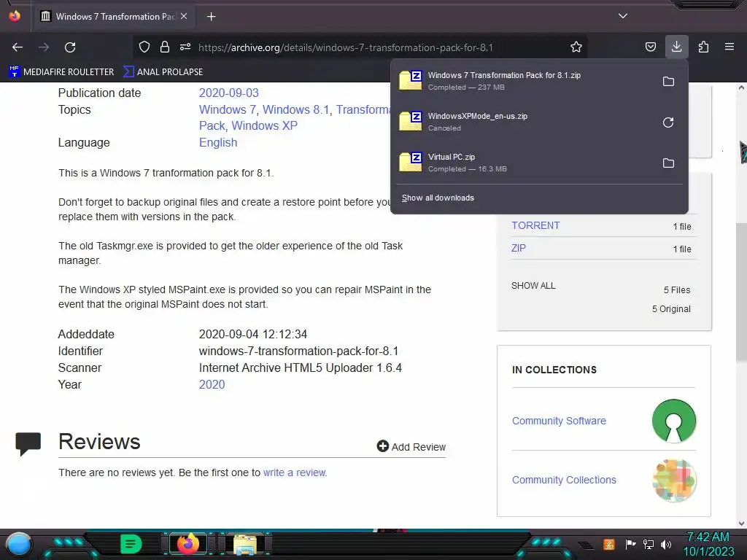The image size is (747, 560).
Task: Reload the page with the refresh icon
Action: click(x=70, y=47)
